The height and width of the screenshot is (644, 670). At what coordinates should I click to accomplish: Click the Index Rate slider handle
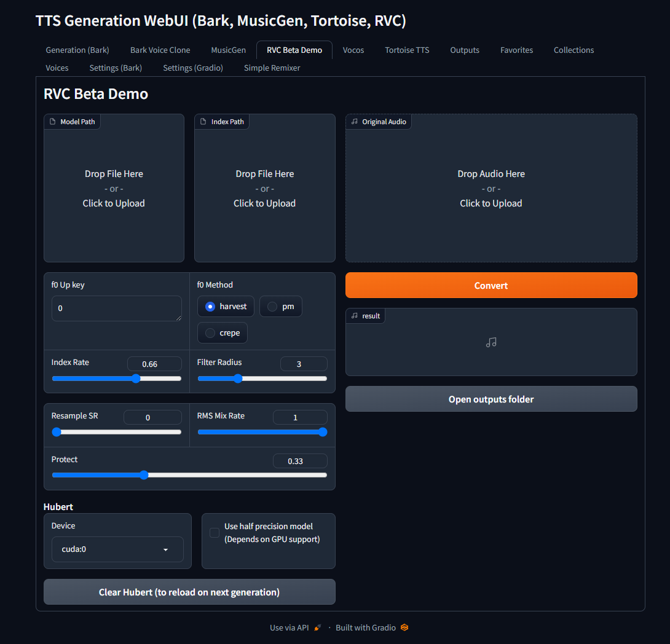136,379
